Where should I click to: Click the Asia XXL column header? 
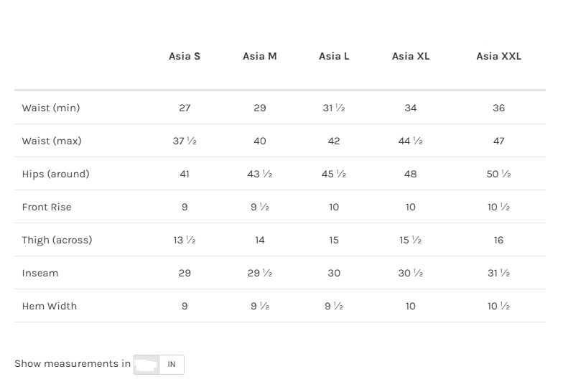(x=498, y=56)
